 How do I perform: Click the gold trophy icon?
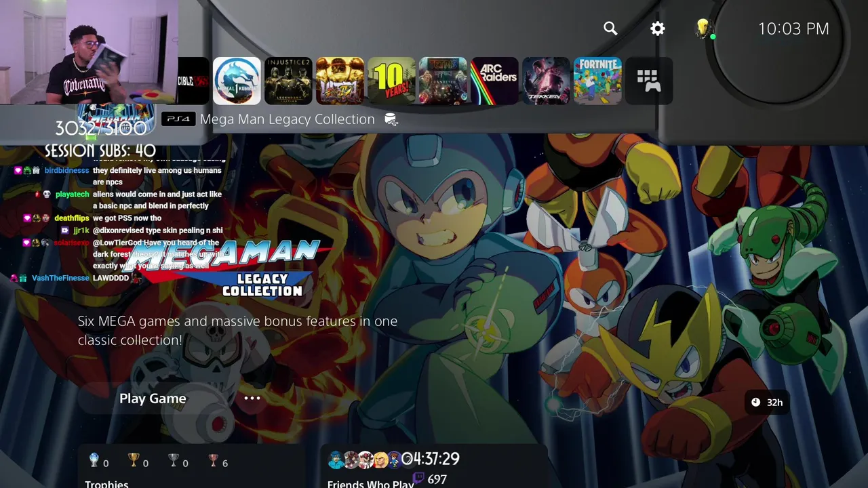point(134,461)
